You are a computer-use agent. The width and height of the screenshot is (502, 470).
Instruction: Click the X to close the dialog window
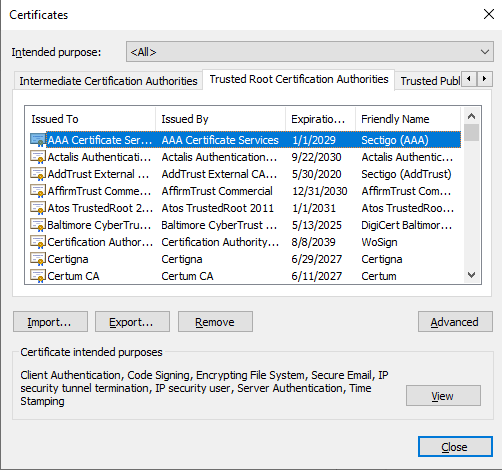point(489,14)
